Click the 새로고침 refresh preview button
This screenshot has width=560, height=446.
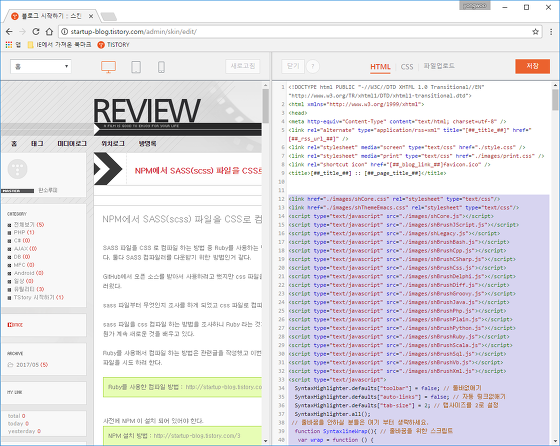click(x=243, y=66)
